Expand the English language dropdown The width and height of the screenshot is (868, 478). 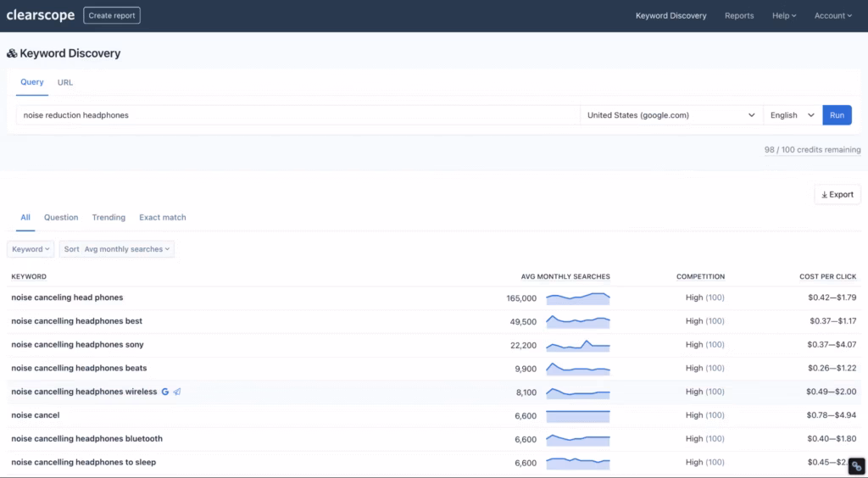click(792, 115)
